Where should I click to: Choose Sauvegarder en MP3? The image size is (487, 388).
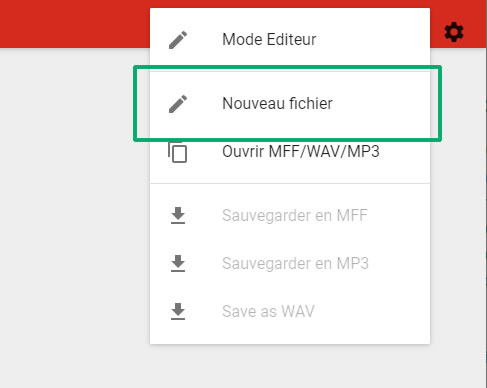pos(290,263)
